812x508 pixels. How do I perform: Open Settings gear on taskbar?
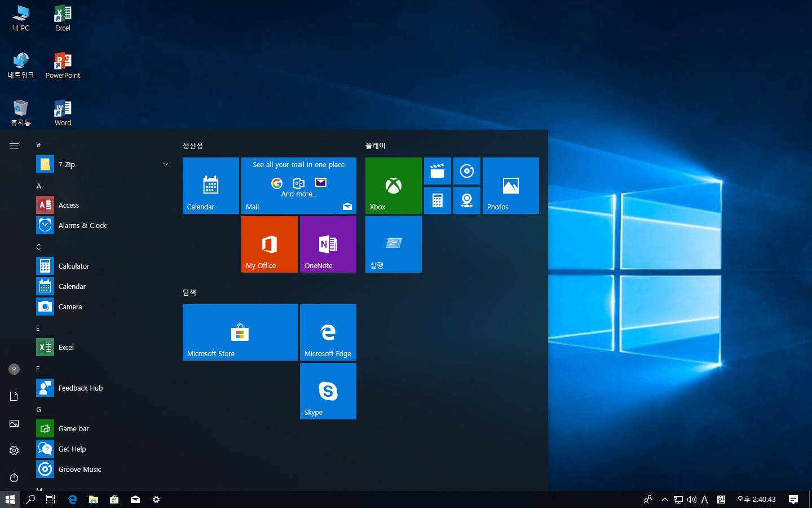pyautogui.click(x=156, y=500)
